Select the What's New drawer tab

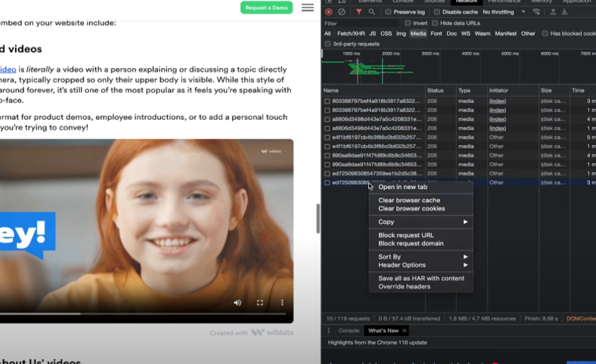383,330
